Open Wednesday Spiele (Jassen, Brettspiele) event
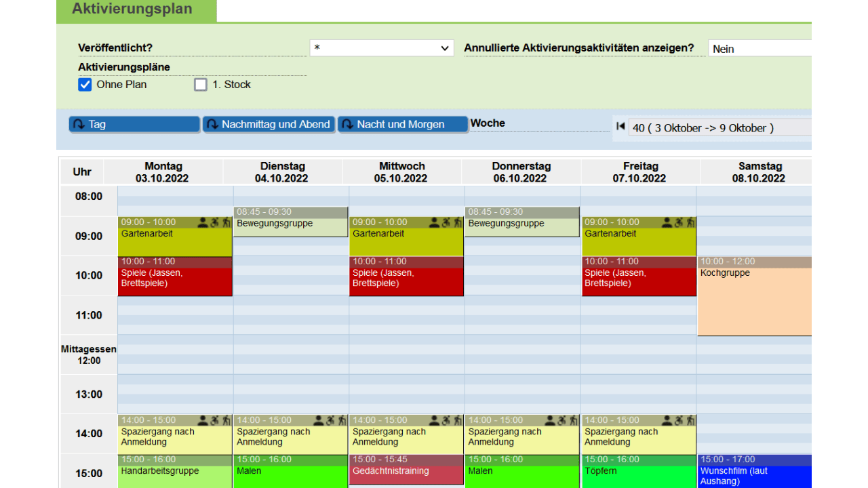The image size is (868, 488). (406, 276)
